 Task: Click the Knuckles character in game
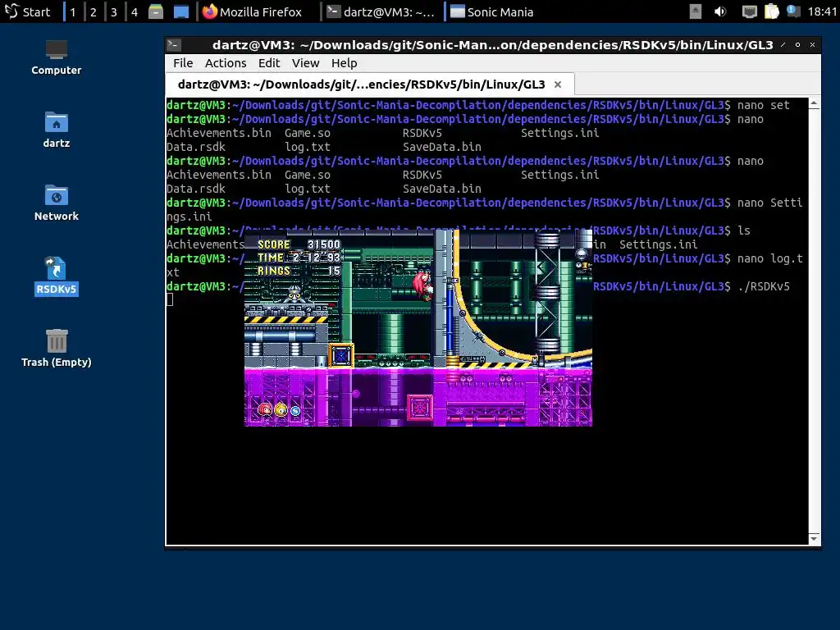[x=422, y=284]
